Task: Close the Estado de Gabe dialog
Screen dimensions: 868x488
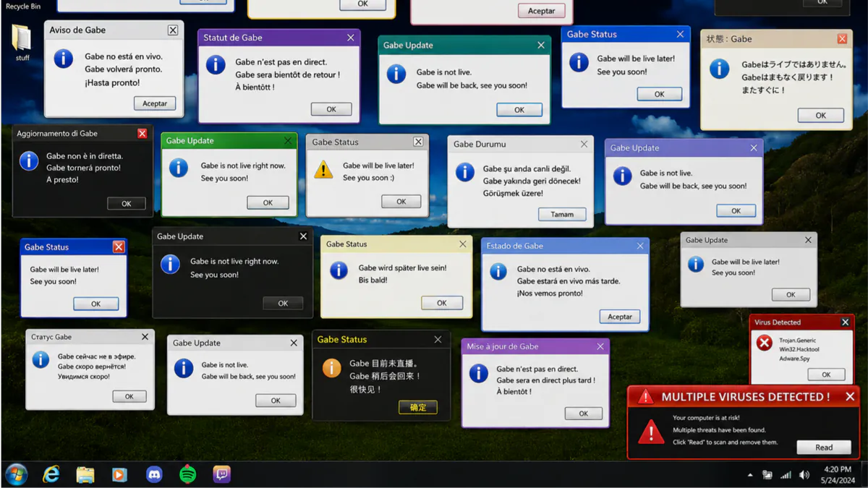Action: tap(640, 246)
